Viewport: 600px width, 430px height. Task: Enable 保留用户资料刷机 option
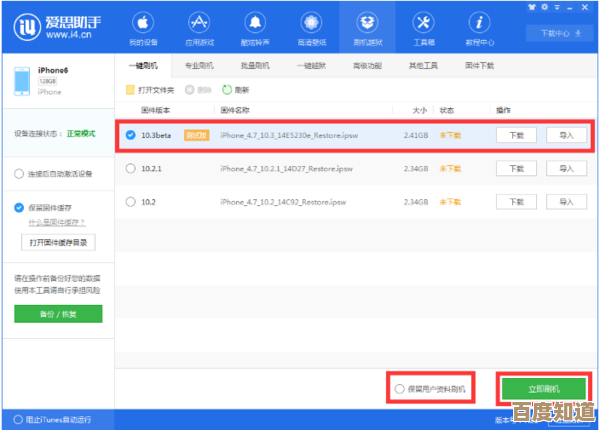click(x=400, y=388)
